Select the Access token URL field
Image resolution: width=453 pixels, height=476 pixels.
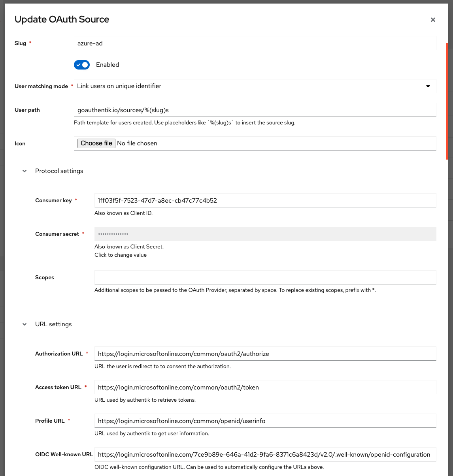pos(265,388)
